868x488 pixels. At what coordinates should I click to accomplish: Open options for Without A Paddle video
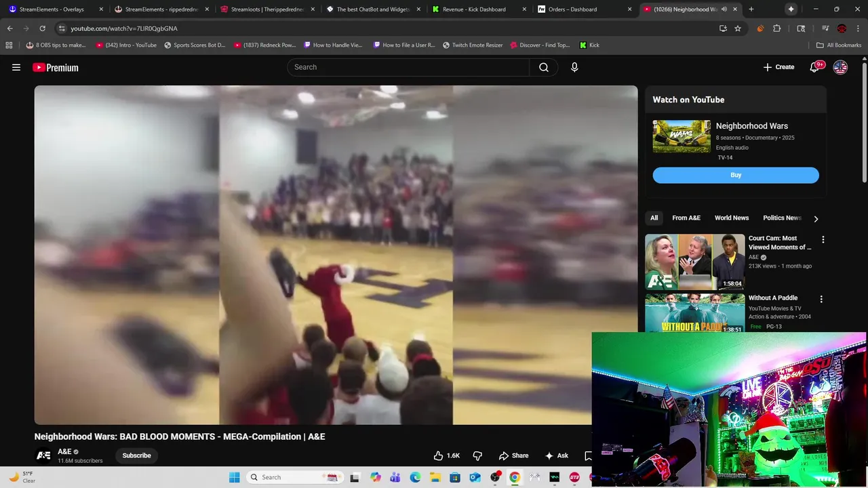(x=821, y=299)
